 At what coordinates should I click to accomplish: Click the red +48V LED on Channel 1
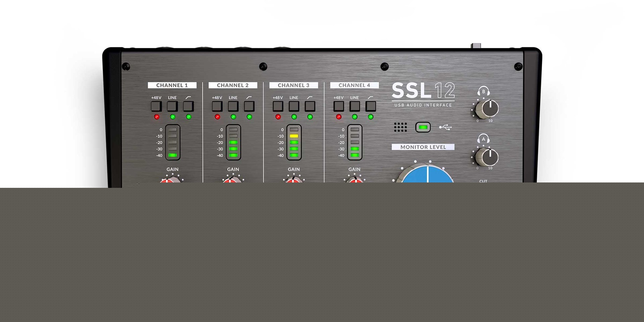tap(157, 117)
